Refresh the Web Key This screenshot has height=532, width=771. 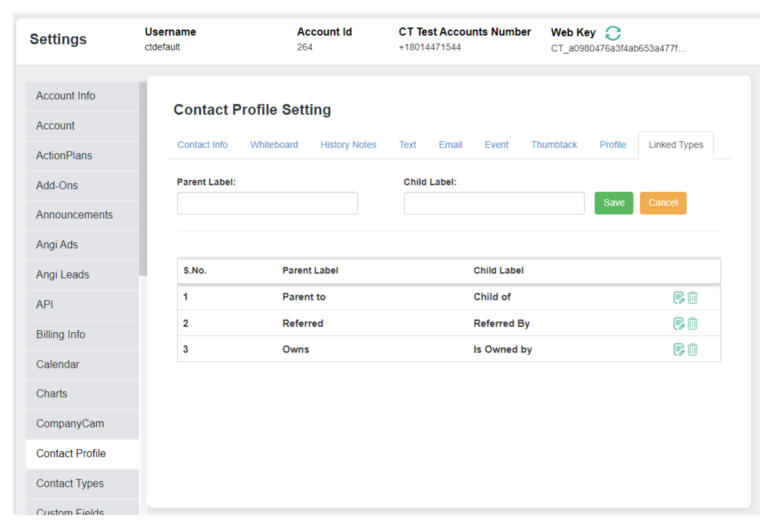[x=613, y=33]
